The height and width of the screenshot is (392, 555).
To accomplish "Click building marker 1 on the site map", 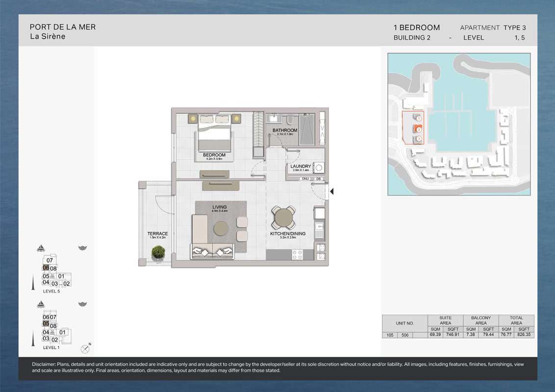I will pyautogui.click(x=418, y=118).
